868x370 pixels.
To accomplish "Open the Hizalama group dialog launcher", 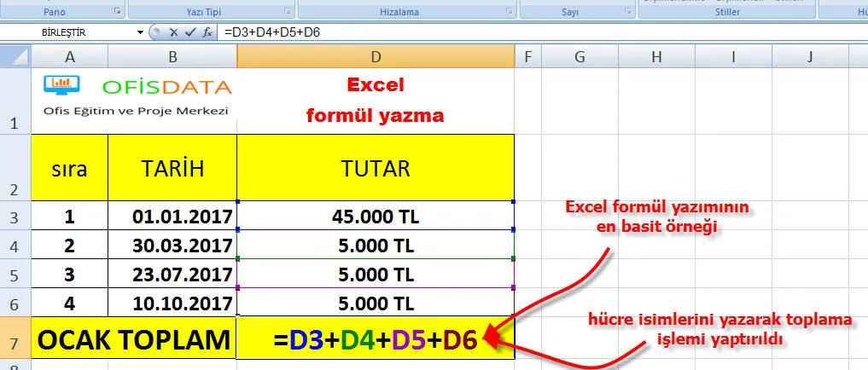I will pos(509,12).
